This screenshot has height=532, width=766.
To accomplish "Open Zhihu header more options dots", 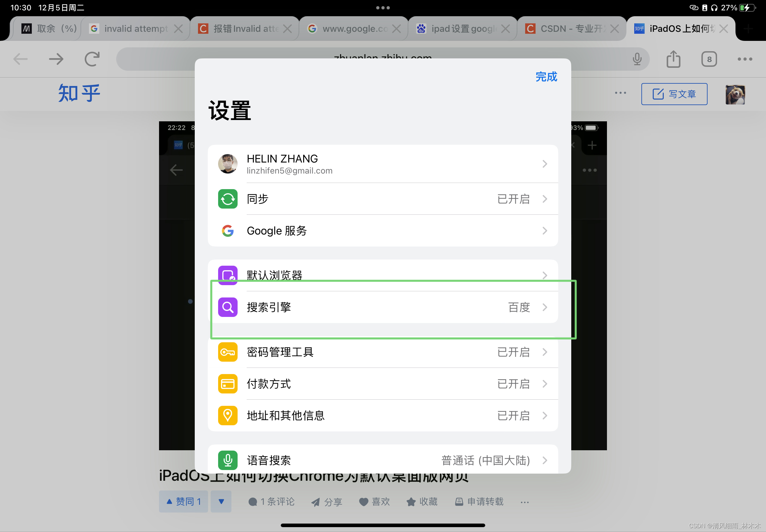I will tap(620, 93).
